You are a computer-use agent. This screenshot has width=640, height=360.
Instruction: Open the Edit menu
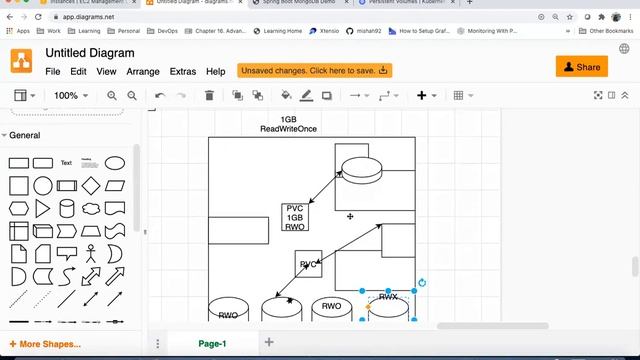(x=78, y=71)
